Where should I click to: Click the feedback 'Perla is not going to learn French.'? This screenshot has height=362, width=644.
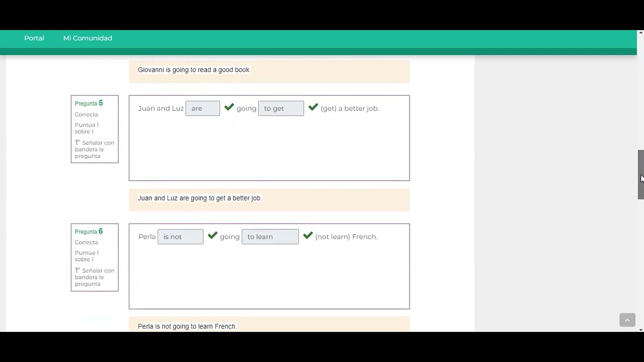pos(187,326)
